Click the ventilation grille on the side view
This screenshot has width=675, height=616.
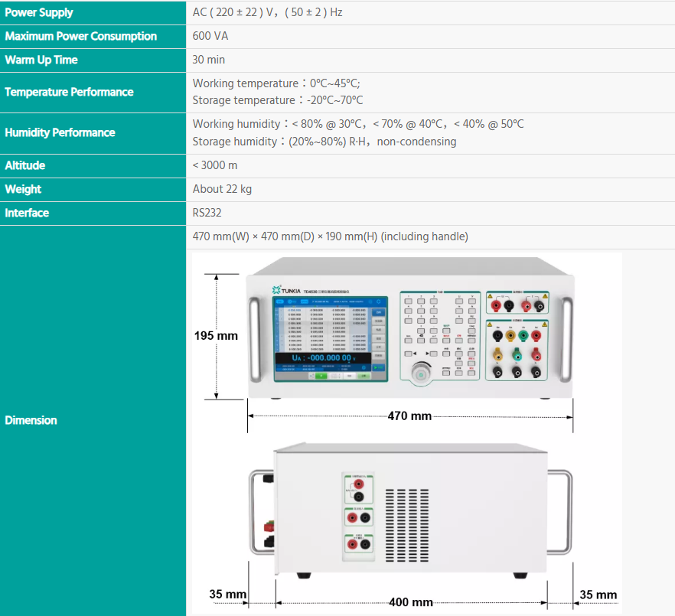click(x=406, y=526)
